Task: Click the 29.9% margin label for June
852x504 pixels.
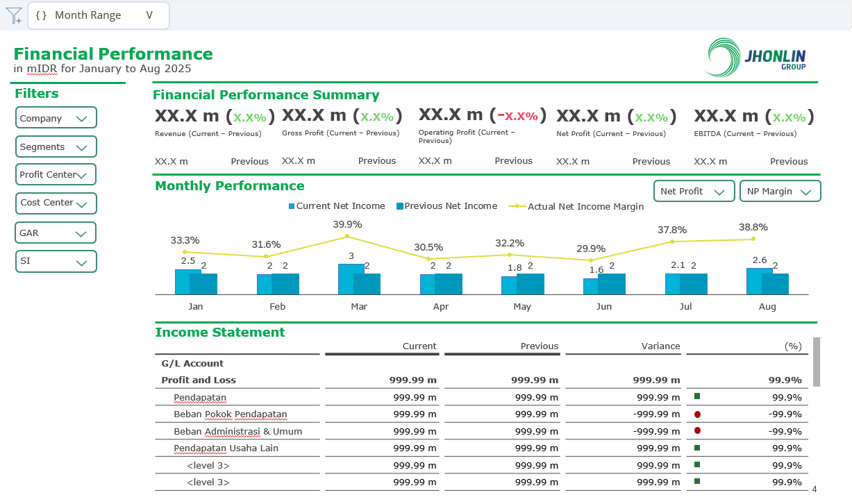Action: (591, 248)
